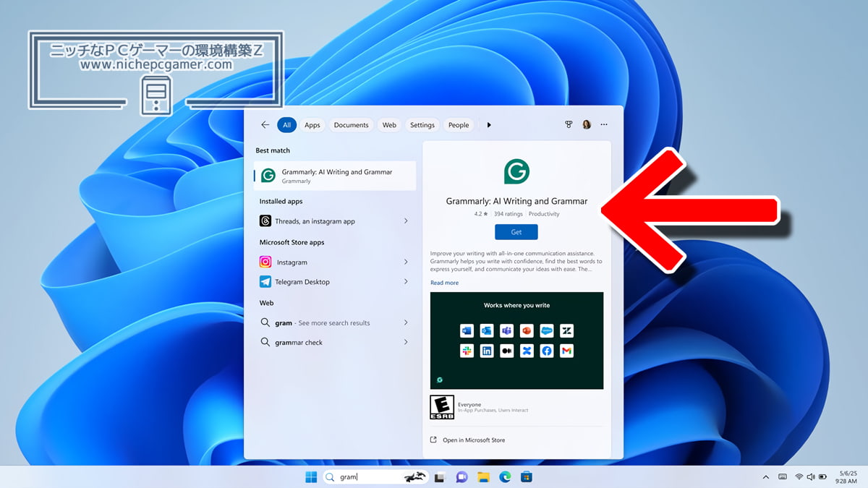The width and height of the screenshot is (868, 488).
Task: Open Task View from taskbar
Action: click(x=440, y=476)
